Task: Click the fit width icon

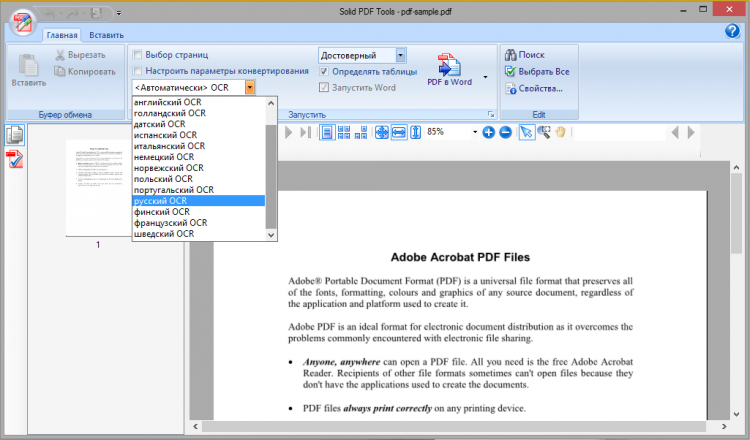Action: pyautogui.click(x=398, y=132)
